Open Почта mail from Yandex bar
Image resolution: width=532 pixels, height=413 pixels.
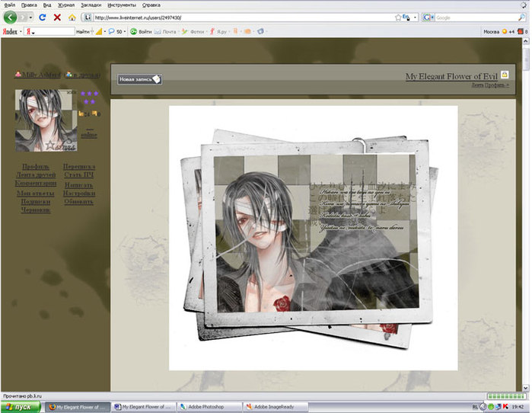point(165,31)
